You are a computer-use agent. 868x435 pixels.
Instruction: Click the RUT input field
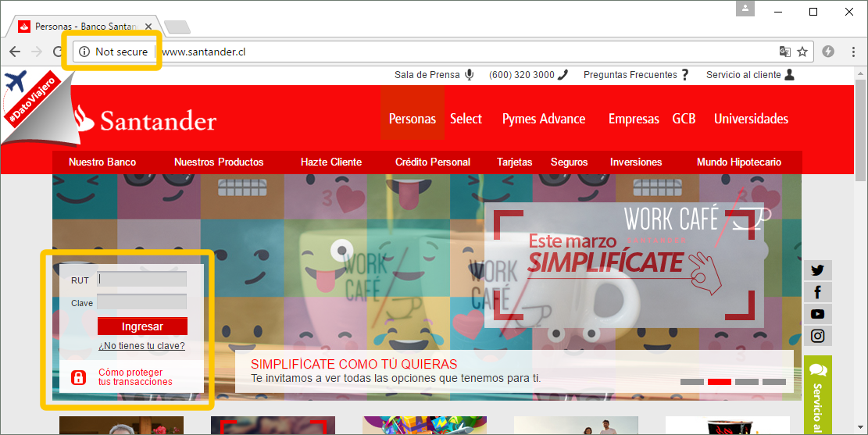click(141, 280)
